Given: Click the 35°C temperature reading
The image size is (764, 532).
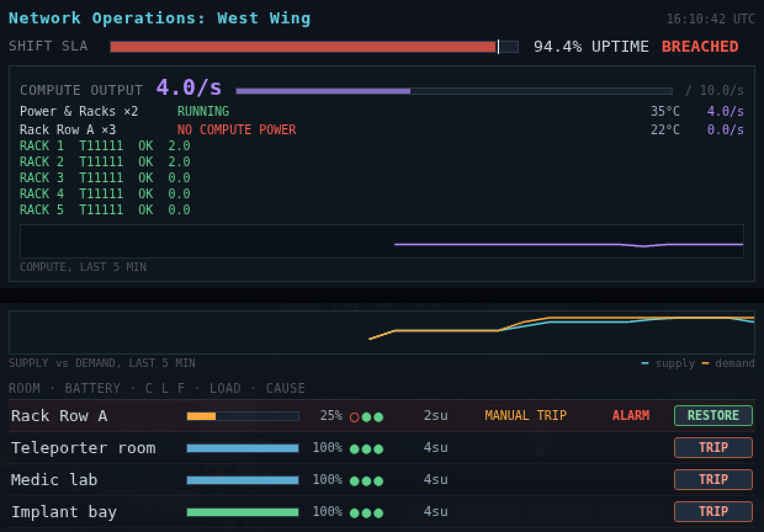Looking at the screenshot, I should 665,111.
